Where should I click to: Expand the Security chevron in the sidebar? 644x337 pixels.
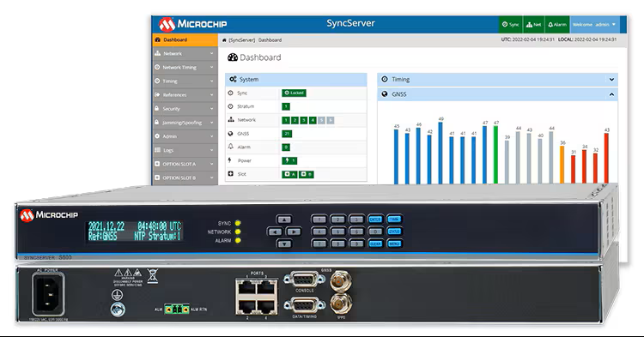click(211, 109)
